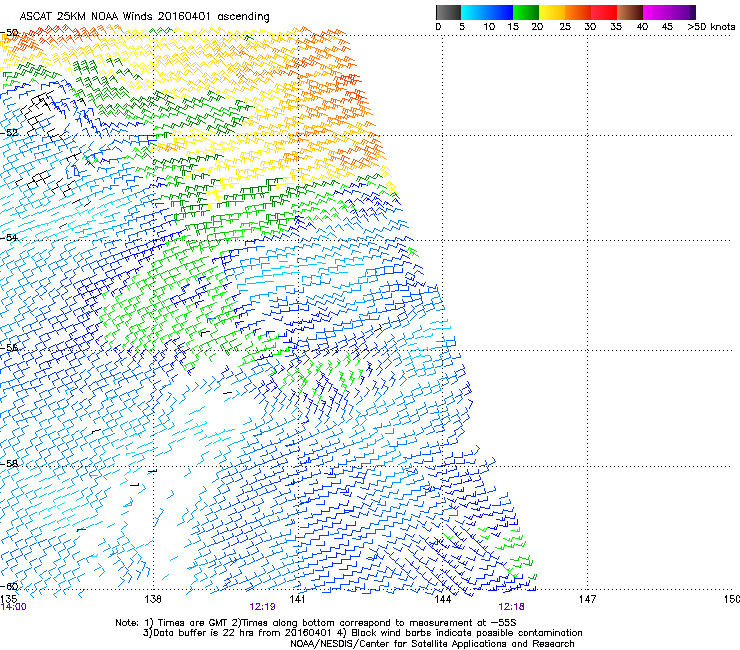Click the red 30-35 knot legend swatch
Screen dimensions: 740x650
point(604,12)
